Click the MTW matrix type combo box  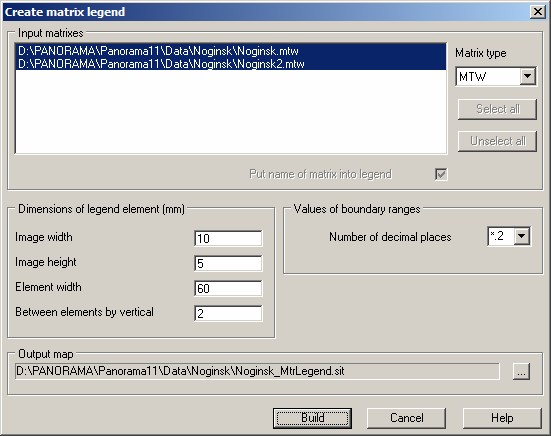point(495,76)
